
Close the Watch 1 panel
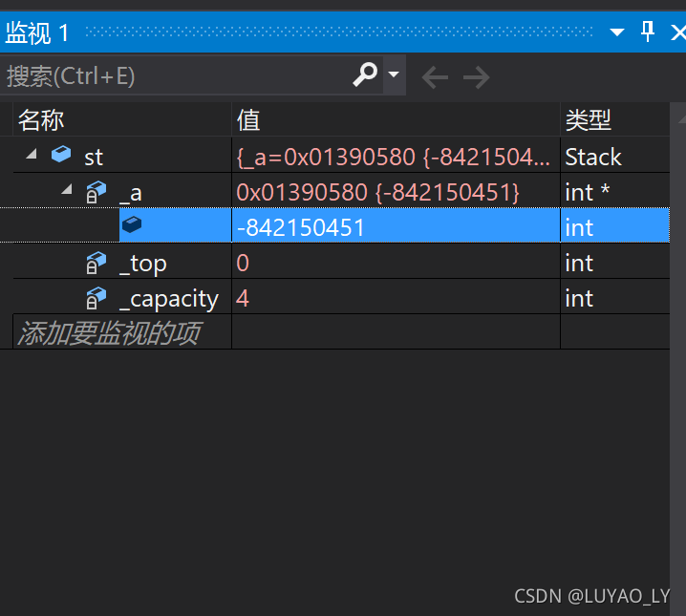click(678, 32)
